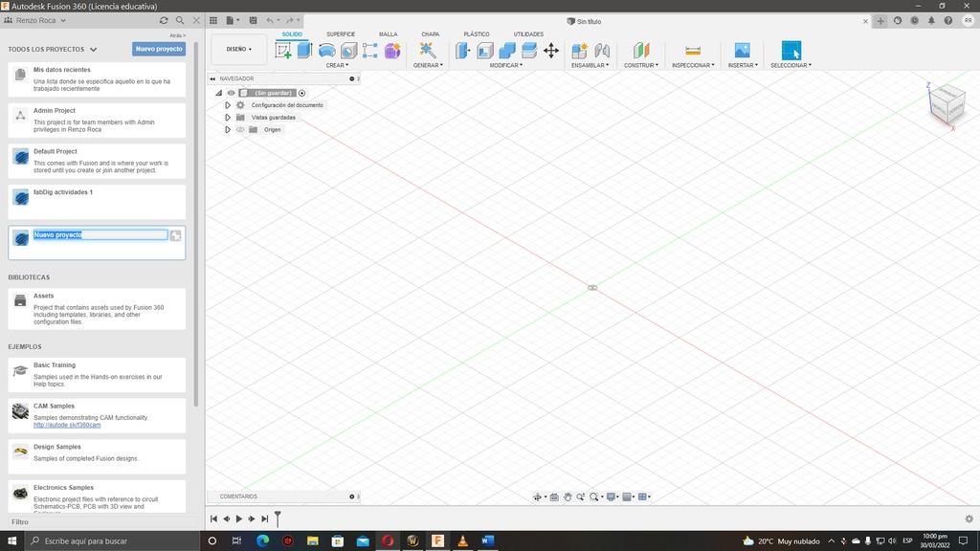
Task: Pin the new project entry
Action: (176, 235)
